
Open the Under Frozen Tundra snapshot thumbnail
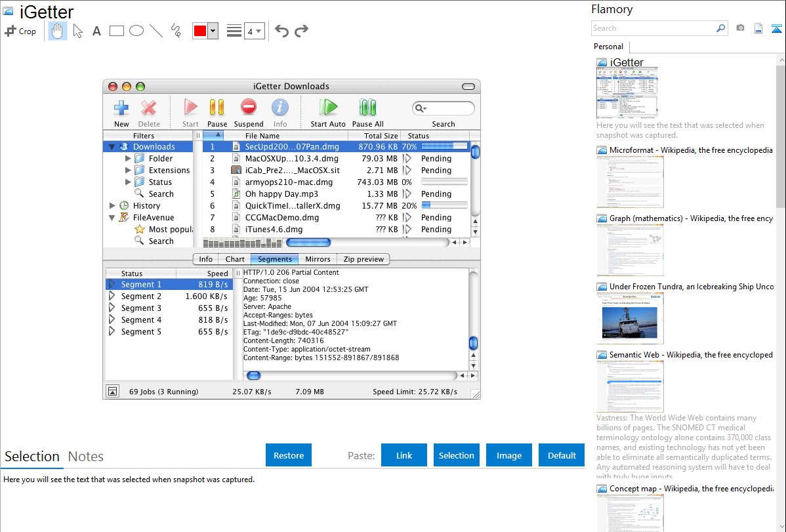point(630,318)
